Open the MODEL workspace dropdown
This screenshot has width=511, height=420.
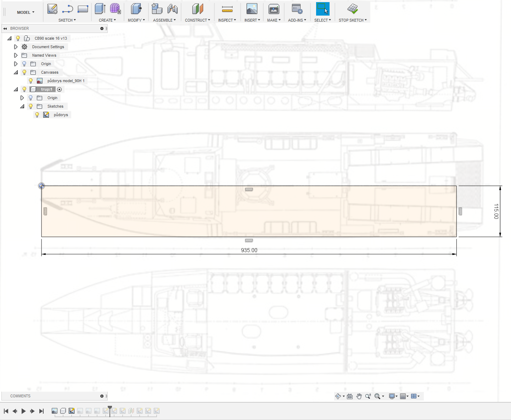coord(26,12)
